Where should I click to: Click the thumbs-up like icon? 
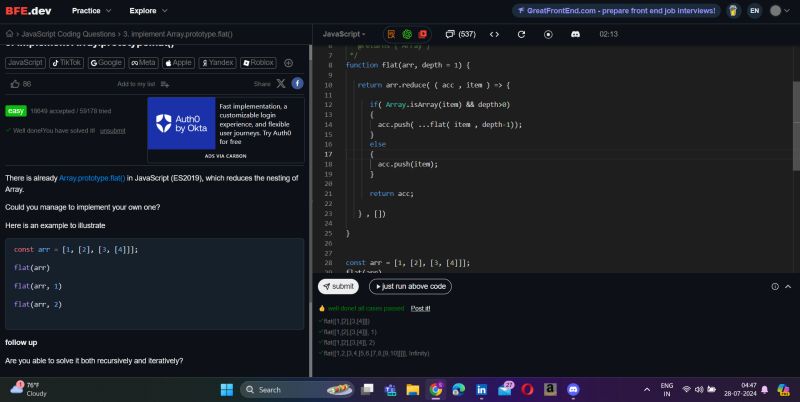coord(14,84)
